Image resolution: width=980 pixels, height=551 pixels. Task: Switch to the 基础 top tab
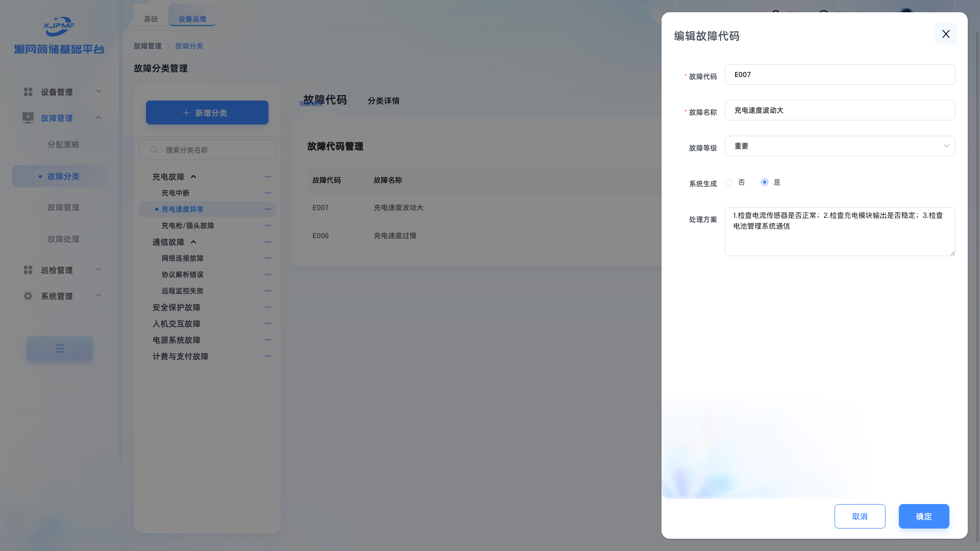click(x=151, y=19)
